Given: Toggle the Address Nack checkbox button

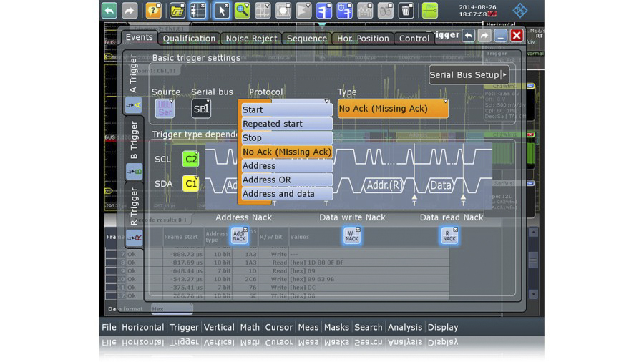Looking at the screenshot, I should [239, 235].
